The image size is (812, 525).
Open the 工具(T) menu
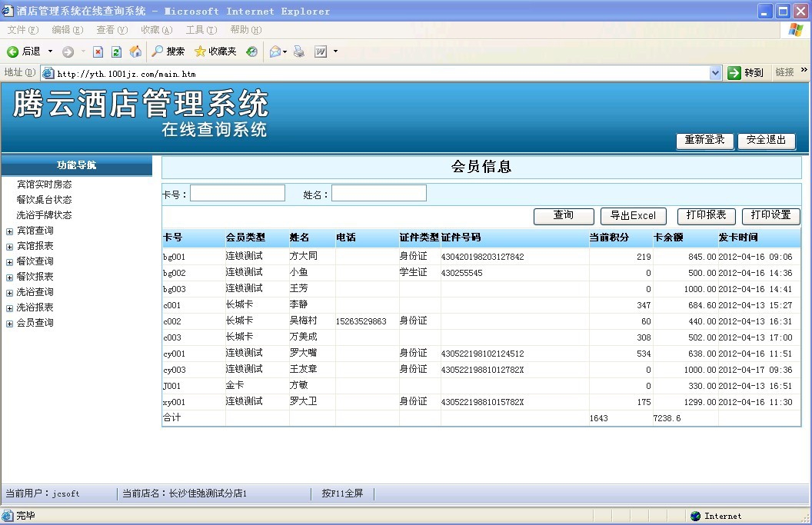pyautogui.click(x=201, y=30)
